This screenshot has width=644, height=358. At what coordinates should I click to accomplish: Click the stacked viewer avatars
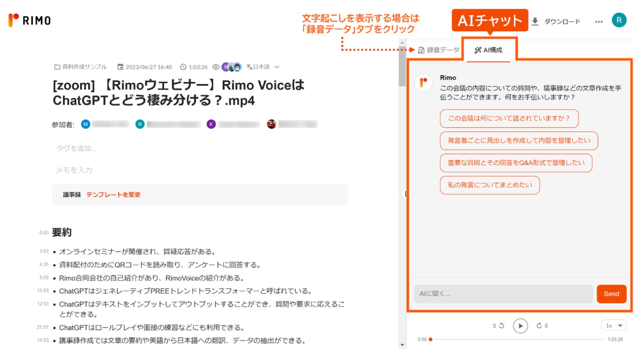[x=231, y=67]
